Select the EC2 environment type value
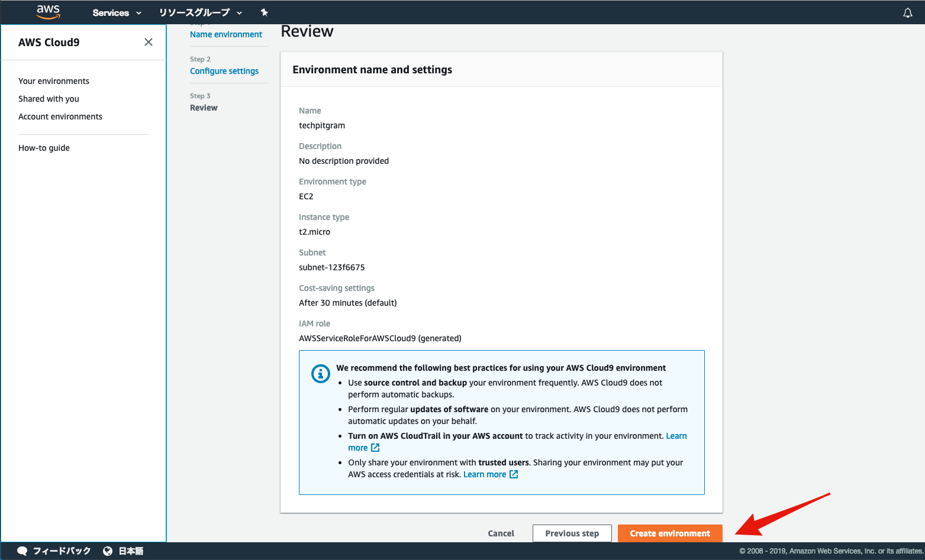The width and height of the screenshot is (925, 560). 306,196
